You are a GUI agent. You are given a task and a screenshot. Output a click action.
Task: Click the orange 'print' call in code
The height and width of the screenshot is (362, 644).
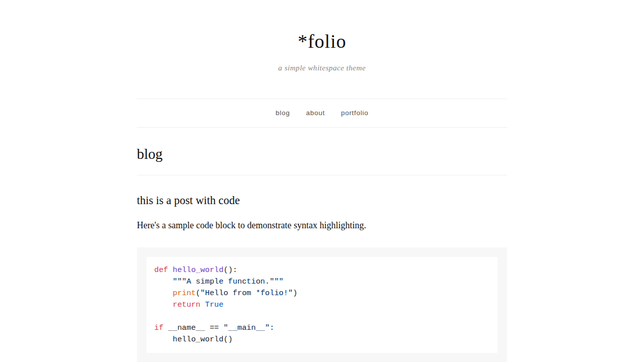pyautogui.click(x=184, y=293)
